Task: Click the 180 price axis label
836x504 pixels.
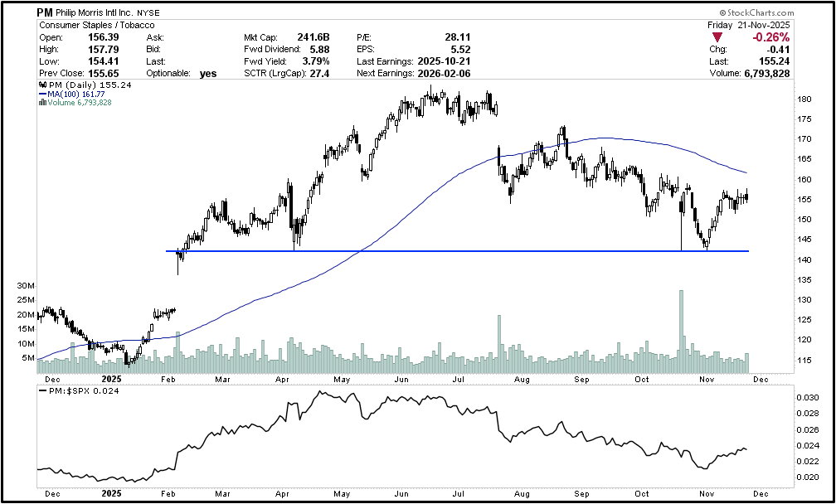Action: click(x=804, y=99)
